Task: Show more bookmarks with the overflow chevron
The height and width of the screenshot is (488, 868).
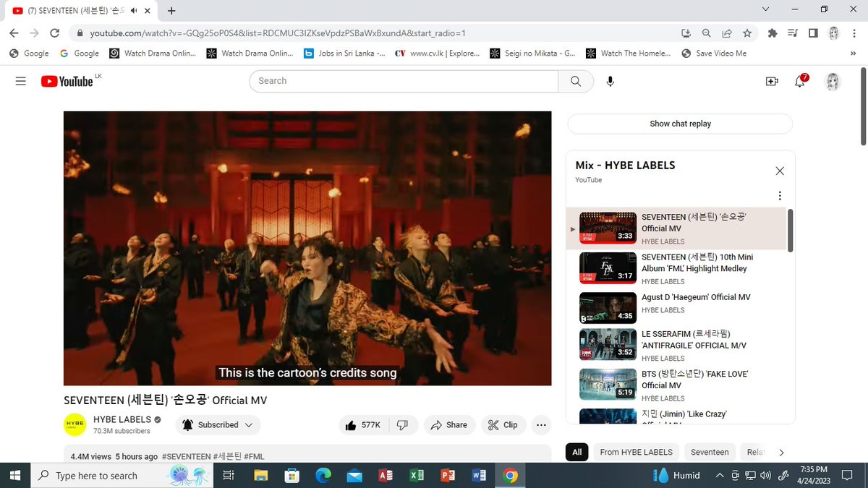Action: click(x=854, y=53)
